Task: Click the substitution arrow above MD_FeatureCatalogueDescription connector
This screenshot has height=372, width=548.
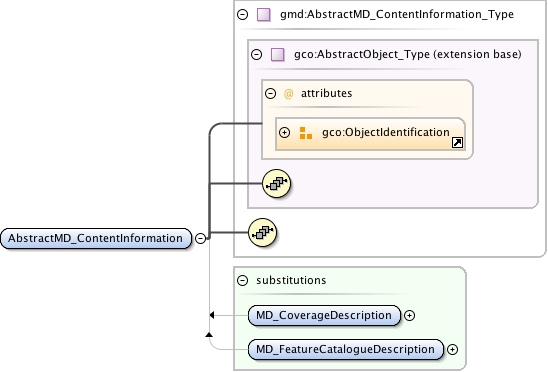Action: coord(209,335)
